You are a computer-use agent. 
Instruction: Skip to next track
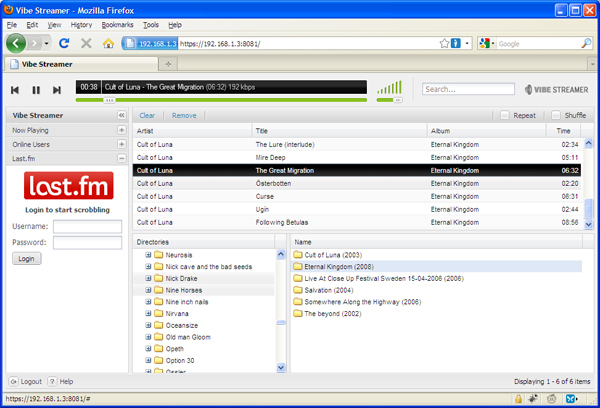click(x=57, y=90)
